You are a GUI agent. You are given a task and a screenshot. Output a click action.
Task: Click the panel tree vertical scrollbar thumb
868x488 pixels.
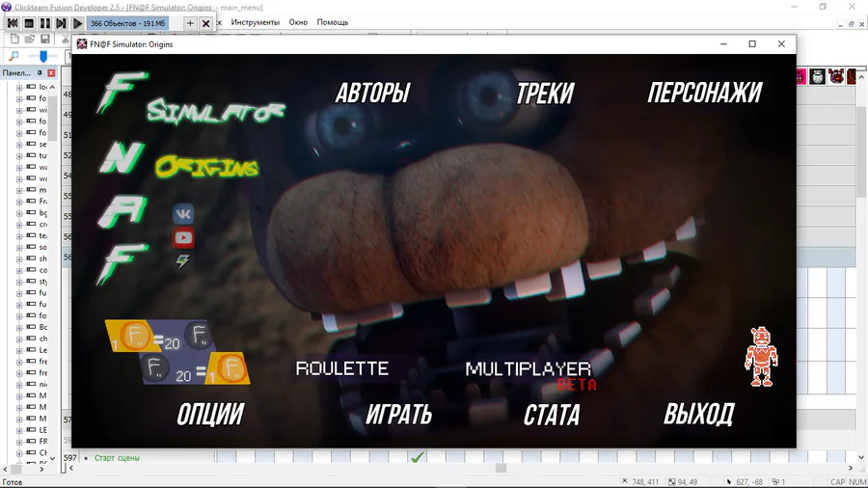point(53,119)
